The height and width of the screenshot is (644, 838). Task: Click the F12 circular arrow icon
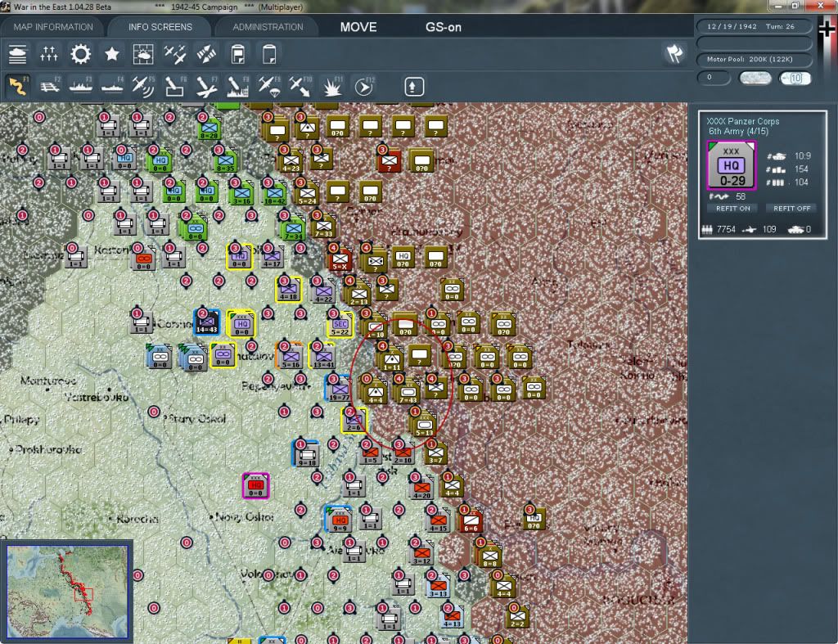(364, 87)
